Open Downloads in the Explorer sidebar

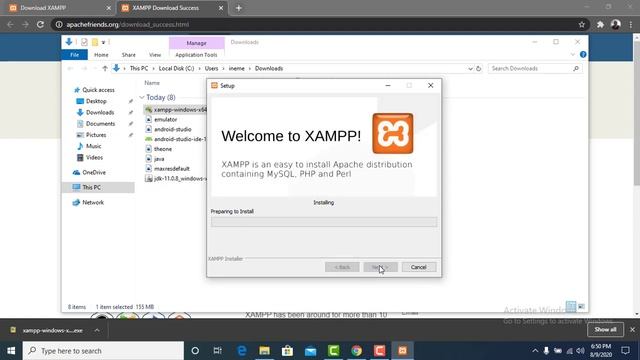[x=100, y=112]
